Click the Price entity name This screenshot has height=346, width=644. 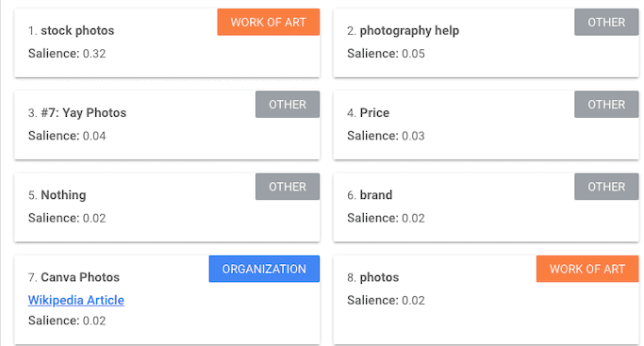374,112
